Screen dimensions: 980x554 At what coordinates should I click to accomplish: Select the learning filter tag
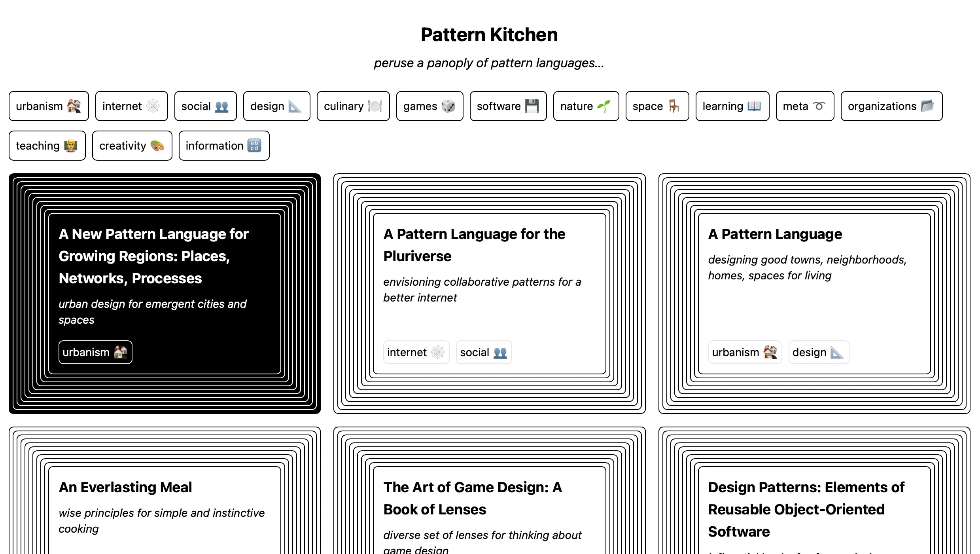click(732, 106)
